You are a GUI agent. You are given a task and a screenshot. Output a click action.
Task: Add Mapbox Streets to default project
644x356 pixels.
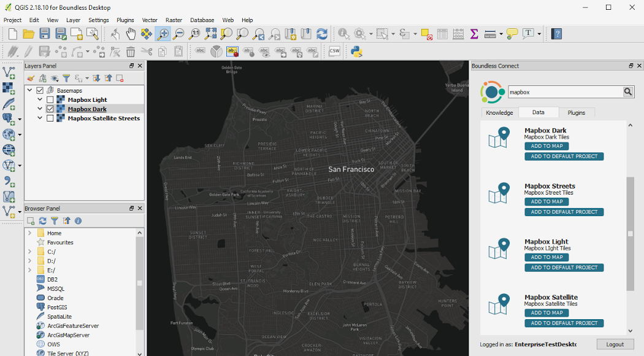click(x=564, y=212)
